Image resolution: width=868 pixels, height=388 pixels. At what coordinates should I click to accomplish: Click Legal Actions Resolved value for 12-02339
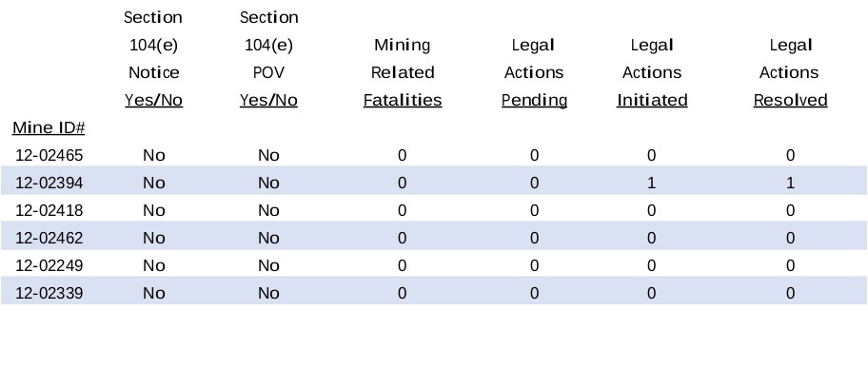[790, 293]
